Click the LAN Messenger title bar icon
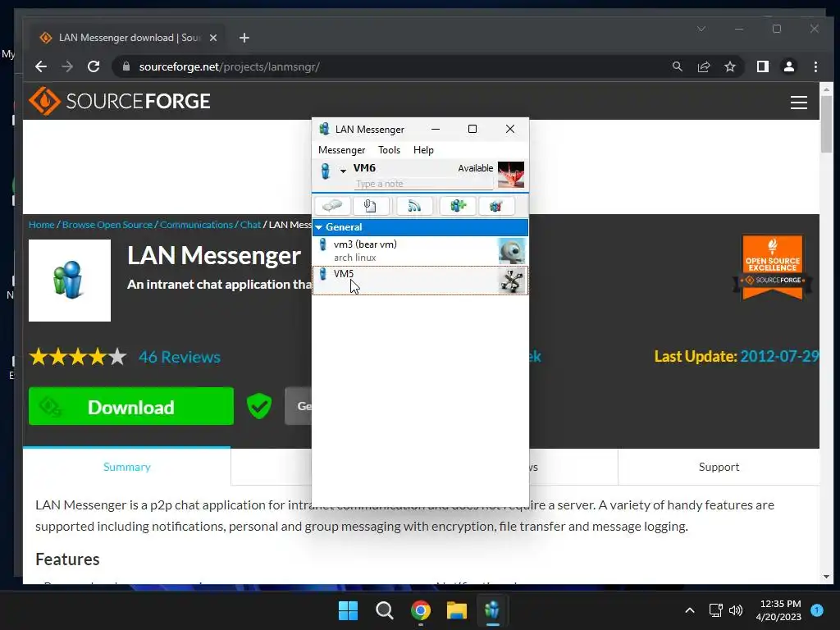Image resolution: width=840 pixels, height=630 pixels. coord(324,129)
